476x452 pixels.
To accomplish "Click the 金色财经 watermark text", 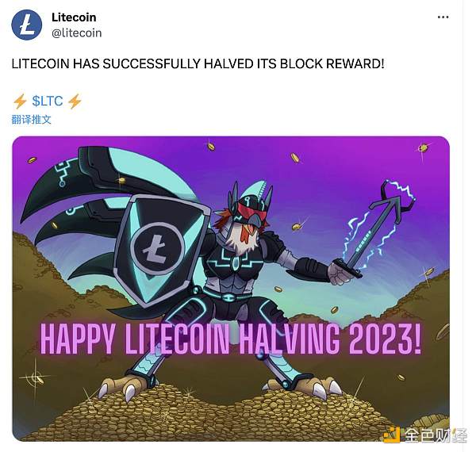I will (435, 435).
